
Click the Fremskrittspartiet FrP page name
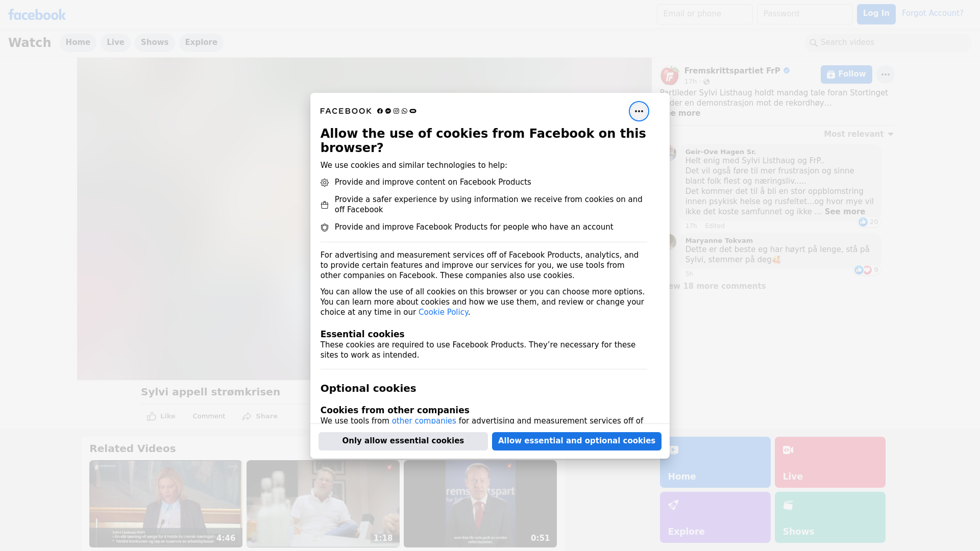click(732, 71)
